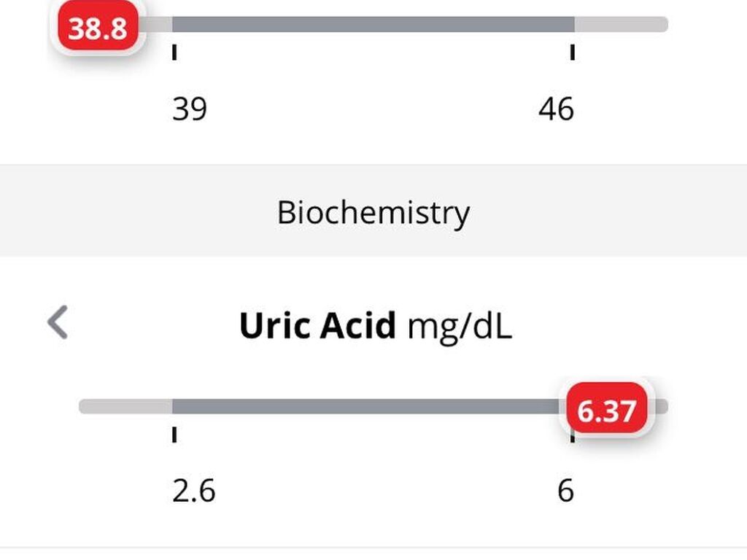Click light gray segment right of 38.8 badge

[x=155, y=24]
